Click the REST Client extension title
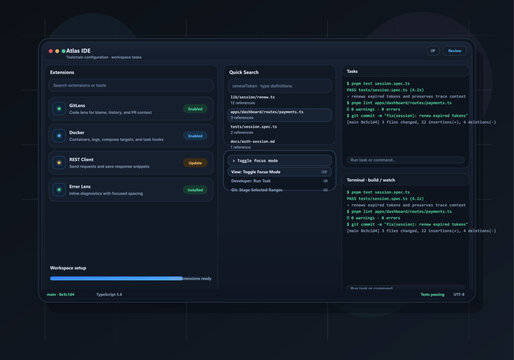Image resolution: width=514 pixels, height=360 pixels. (81, 160)
